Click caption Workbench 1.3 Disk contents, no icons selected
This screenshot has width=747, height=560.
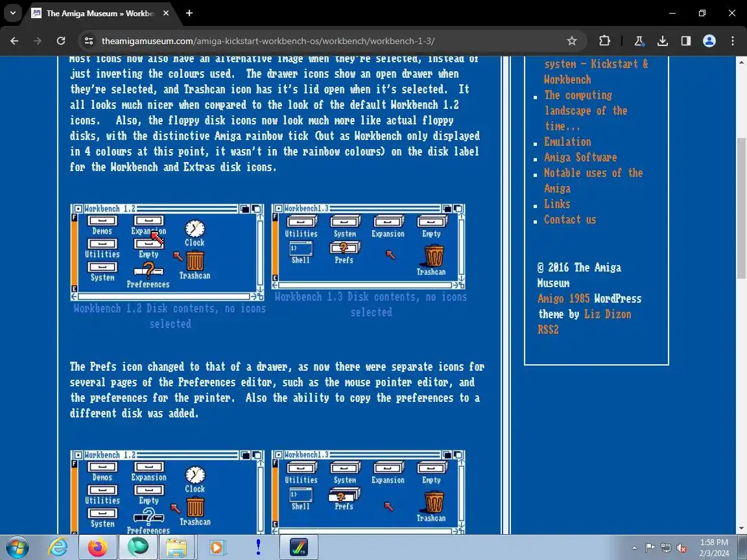click(x=371, y=304)
